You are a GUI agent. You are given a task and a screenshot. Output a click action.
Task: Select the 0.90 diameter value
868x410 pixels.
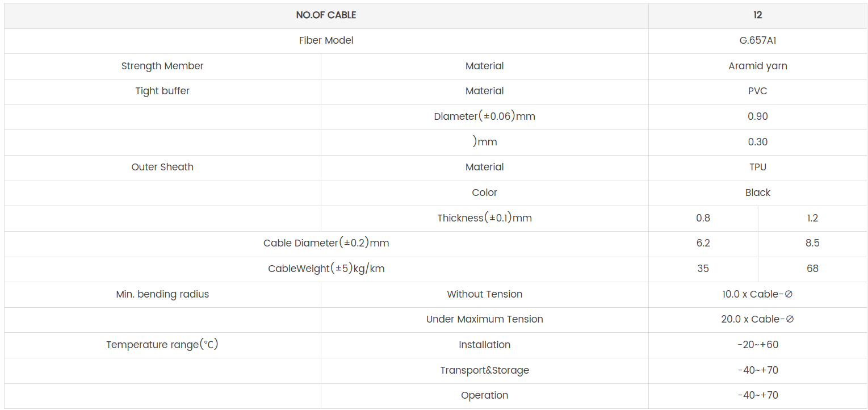(x=757, y=116)
